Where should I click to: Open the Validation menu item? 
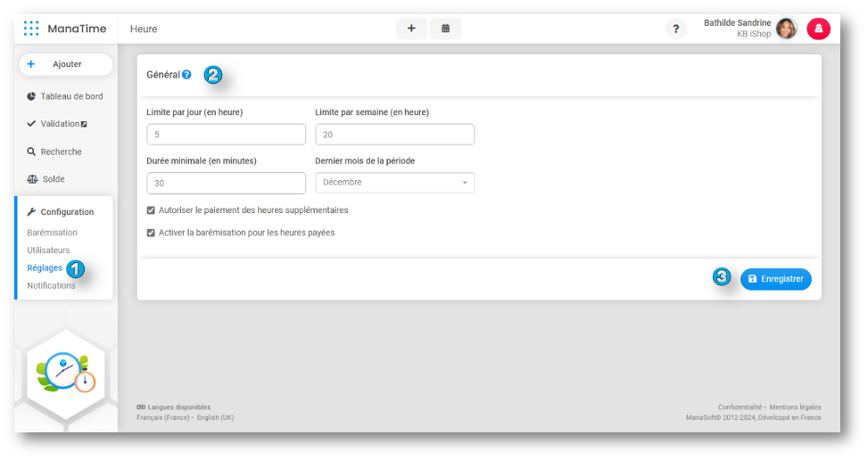pyautogui.click(x=62, y=124)
